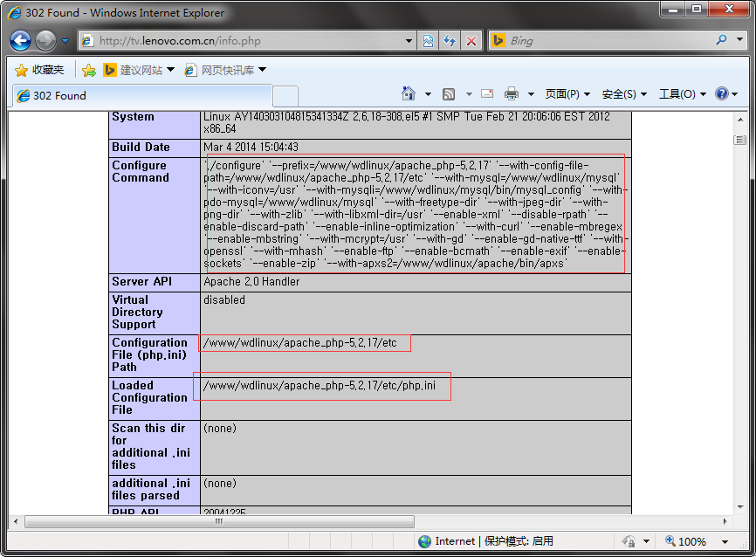The width and height of the screenshot is (756, 557).
Task: Click the horizontal scrollbar thumb
Action: 219,521
